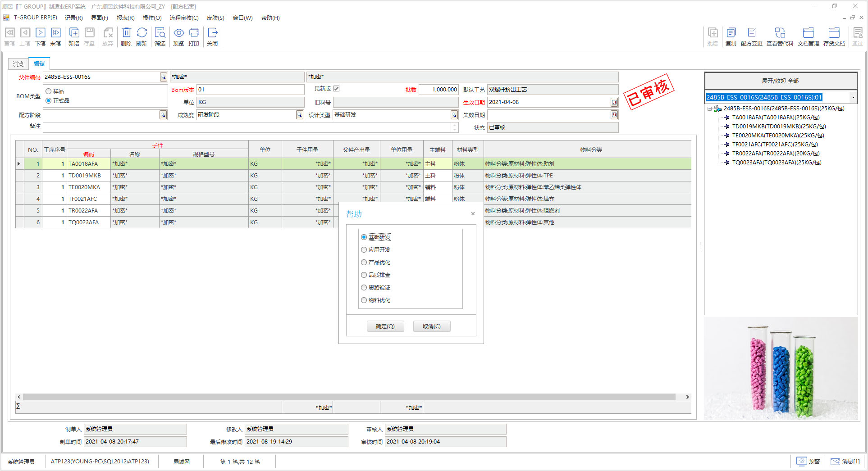Viewport: 868px width, 471px height.
Task: Click the 删除 (delete) trash icon
Action: (x=126, y=36)
